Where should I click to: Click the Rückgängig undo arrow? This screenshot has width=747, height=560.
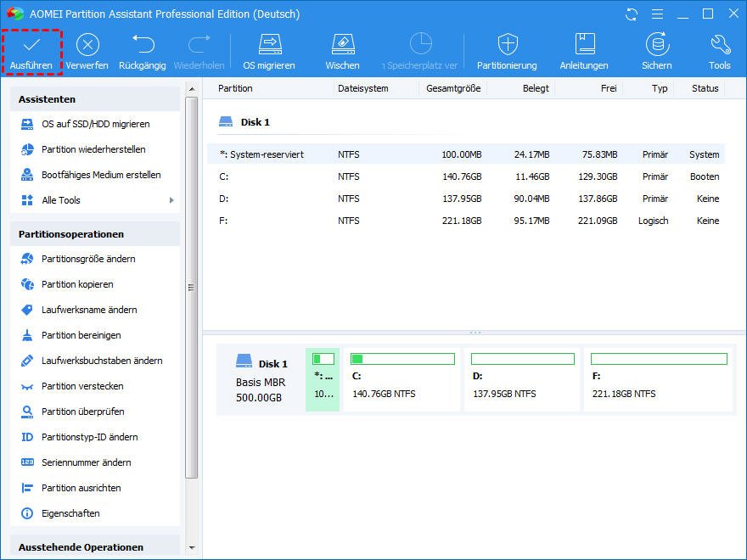tap(143, 45)
